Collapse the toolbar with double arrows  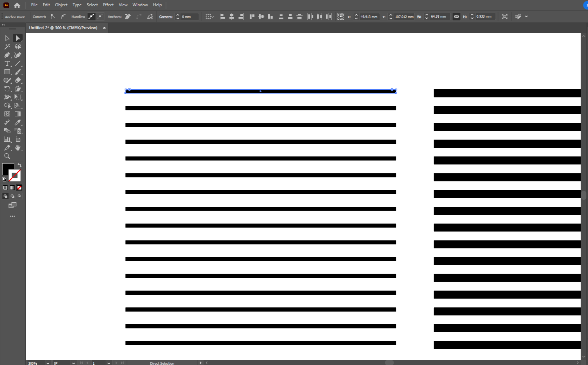[x=3, y=25]
